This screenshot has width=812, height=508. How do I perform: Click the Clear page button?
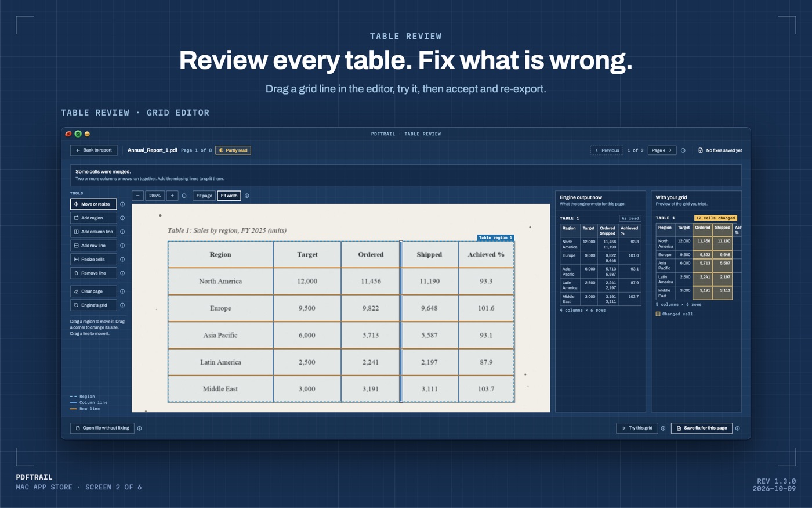[93, 291]
